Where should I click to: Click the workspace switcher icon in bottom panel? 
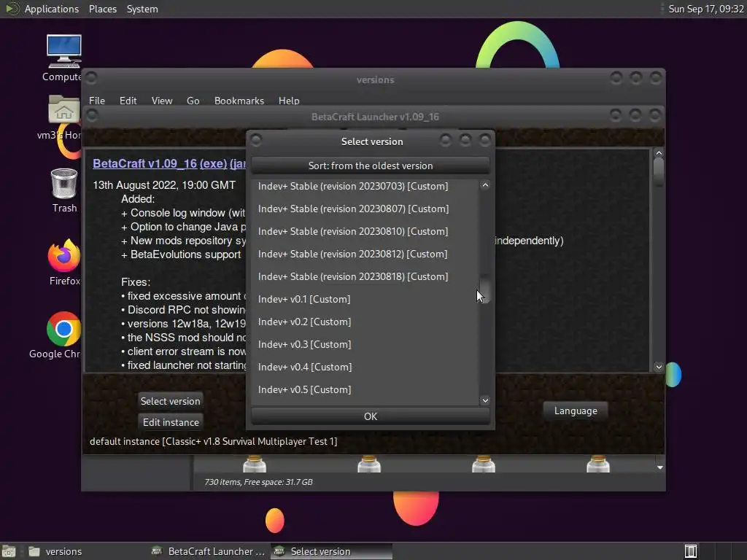click(x=690, y=551)
